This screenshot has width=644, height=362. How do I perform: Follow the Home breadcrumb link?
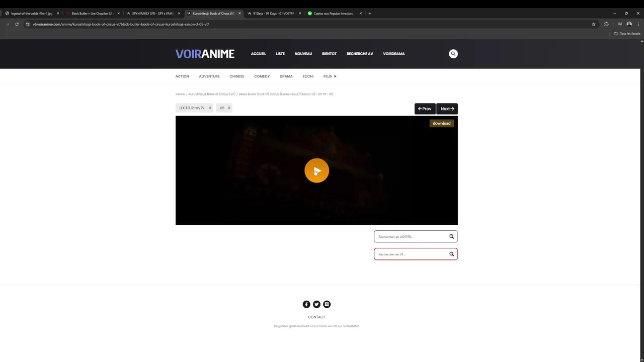180,94
